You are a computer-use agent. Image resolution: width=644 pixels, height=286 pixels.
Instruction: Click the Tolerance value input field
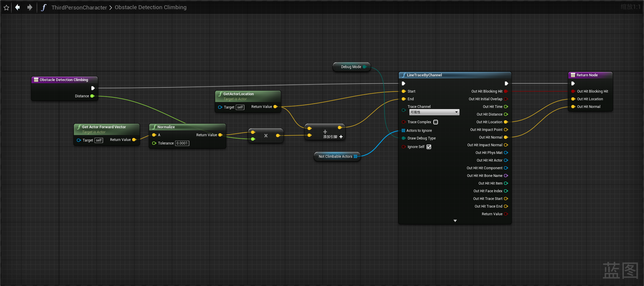(x=182, y=143)
